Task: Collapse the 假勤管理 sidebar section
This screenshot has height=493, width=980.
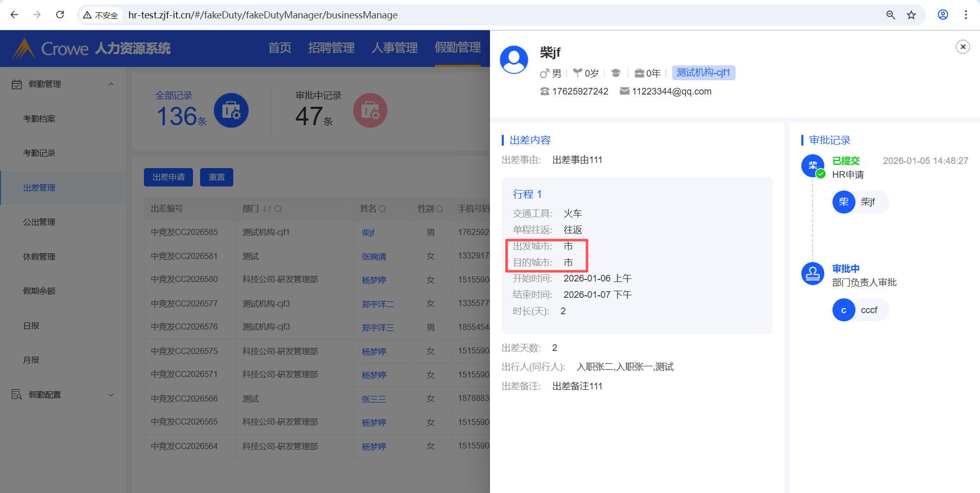Action: pos(111,84)
